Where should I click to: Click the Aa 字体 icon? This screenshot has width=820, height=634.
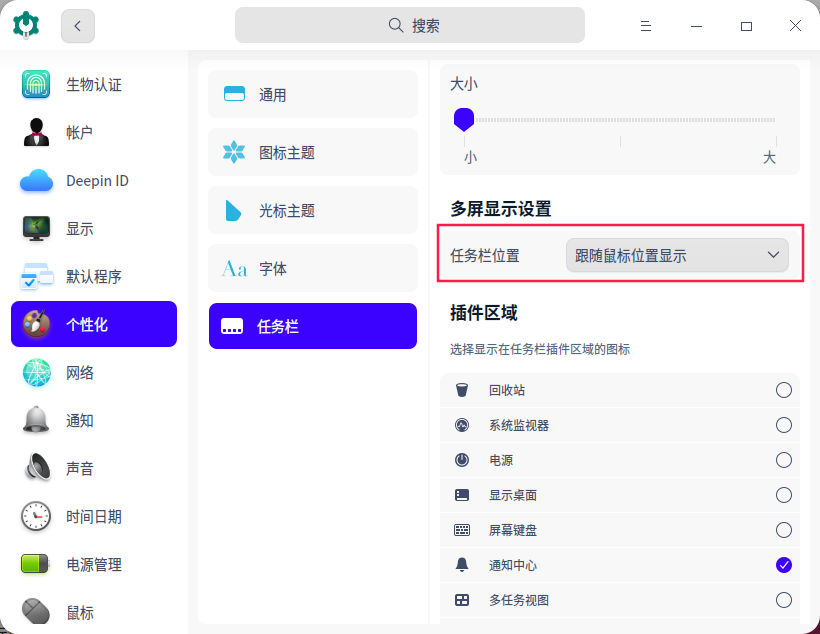[x=234, y=269]
